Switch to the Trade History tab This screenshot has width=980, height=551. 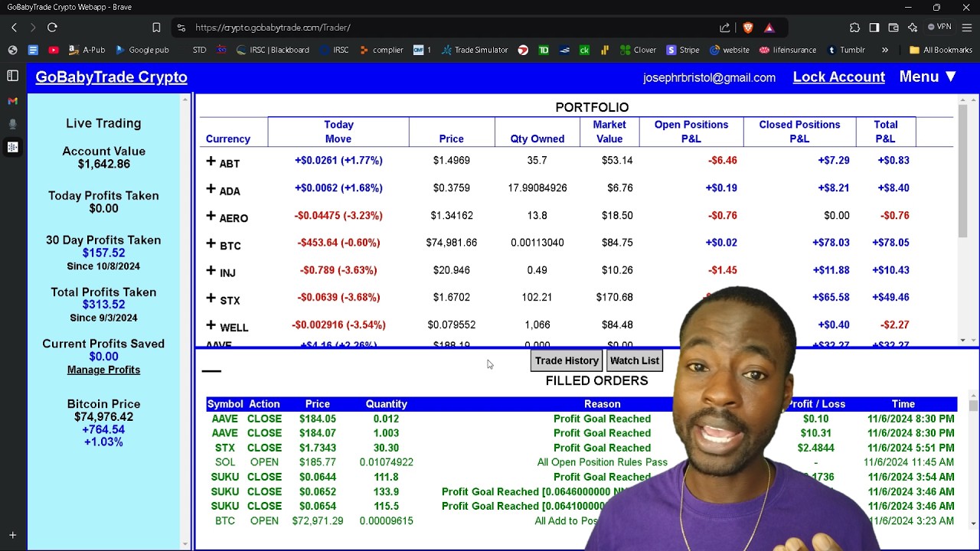coord(567,360)
